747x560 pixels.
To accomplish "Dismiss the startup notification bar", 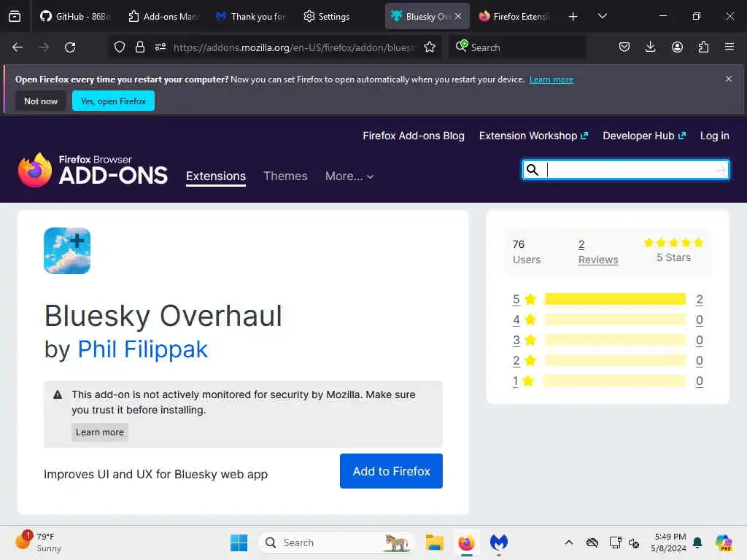I will coord(729,79).
